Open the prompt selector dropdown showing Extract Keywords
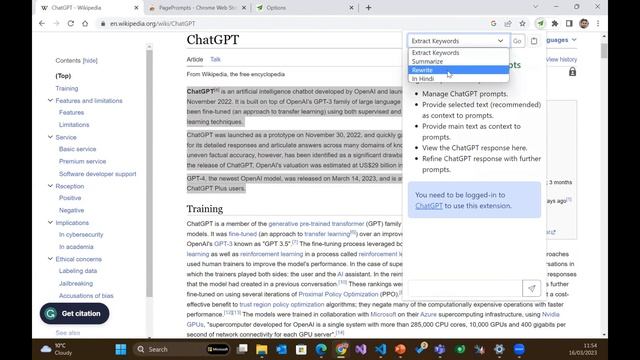Viewport: 640px width, 360px height. pos(458,41)
